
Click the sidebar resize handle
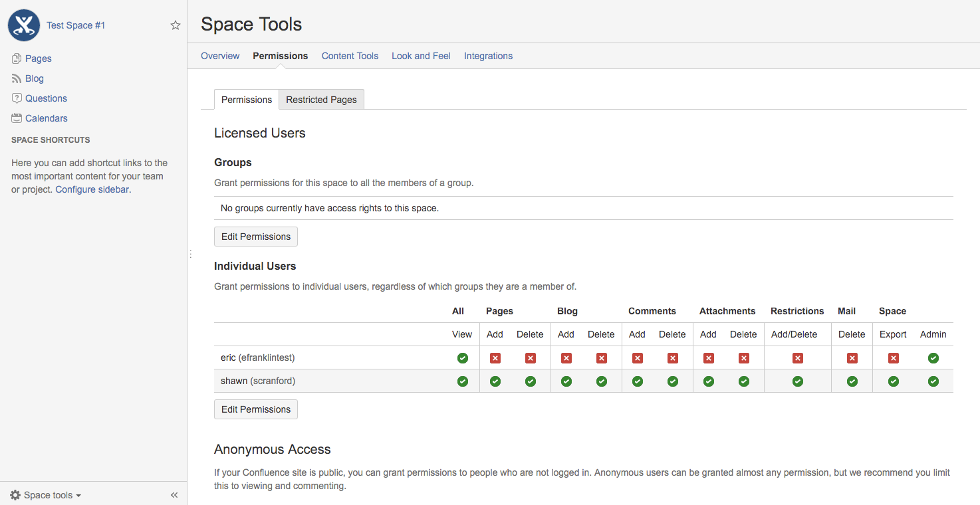click(190, 254)
